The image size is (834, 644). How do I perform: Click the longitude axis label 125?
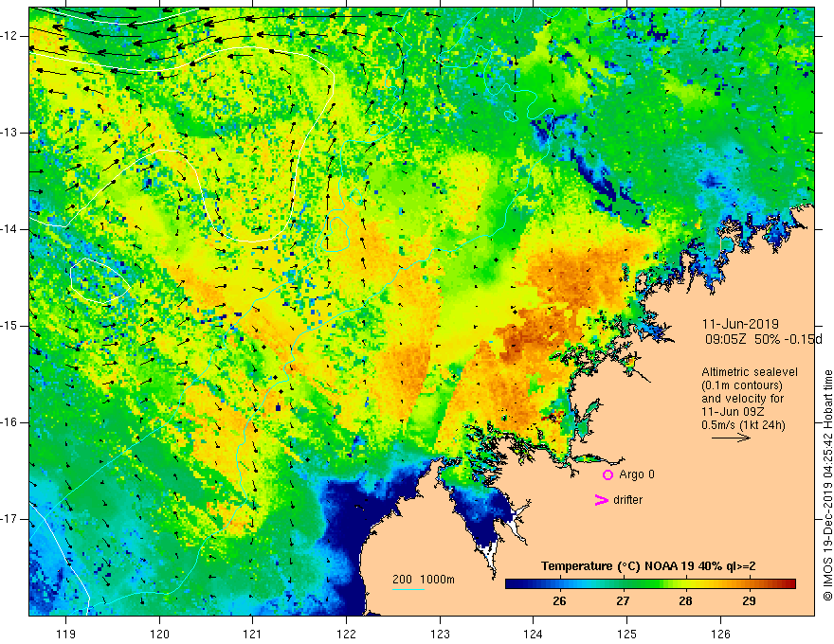pyautogui.click(x=627, y=634)
